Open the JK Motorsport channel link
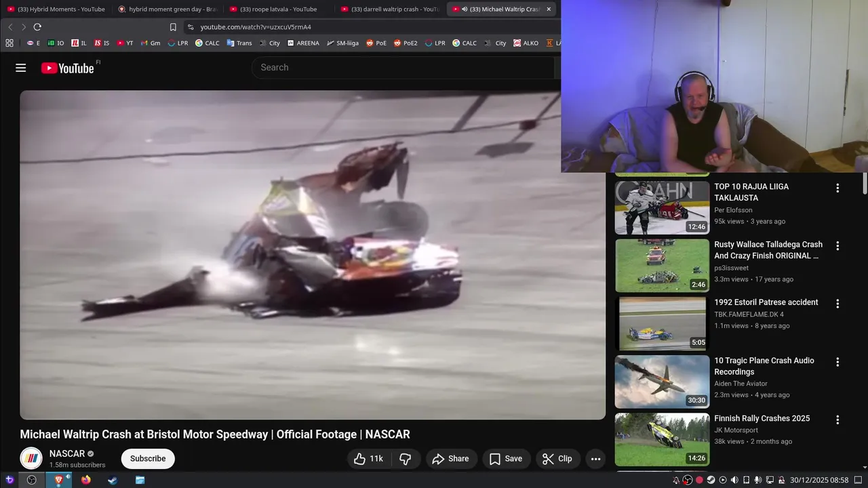The image size is (868, 488). [736, 430]
